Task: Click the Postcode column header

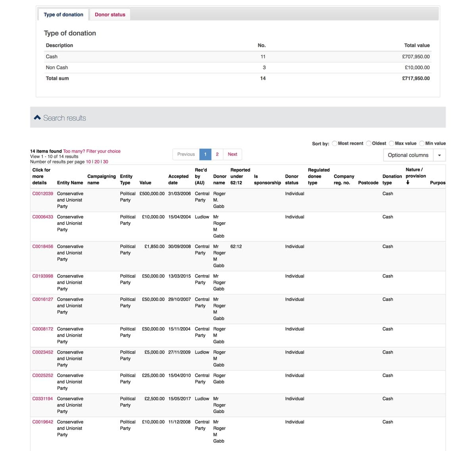Action: coord(368,183)
